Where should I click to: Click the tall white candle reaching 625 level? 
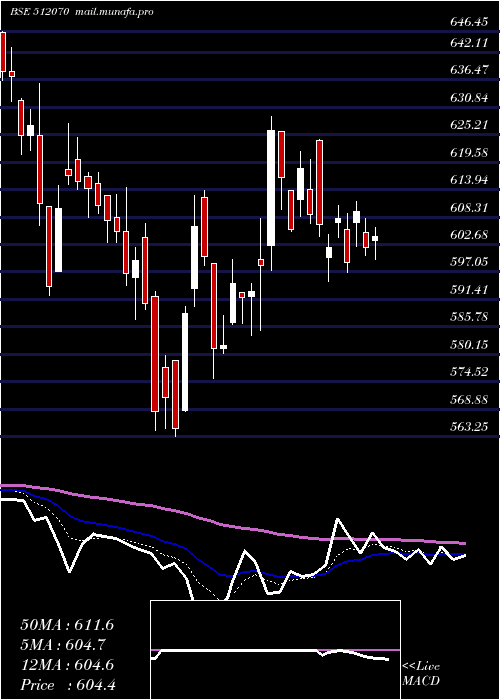(271, 188)
